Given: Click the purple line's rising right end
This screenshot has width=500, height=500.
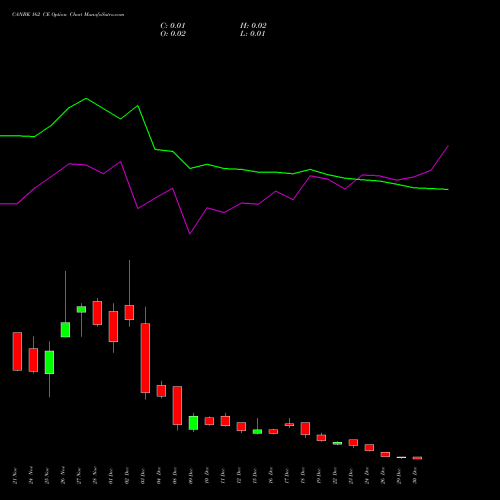Looking at the screenshot, I should pos(448,146).
